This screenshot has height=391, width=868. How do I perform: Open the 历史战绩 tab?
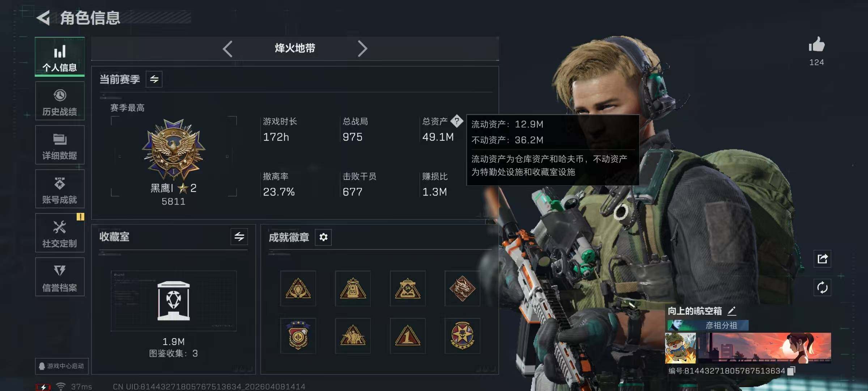pos(60,101)
